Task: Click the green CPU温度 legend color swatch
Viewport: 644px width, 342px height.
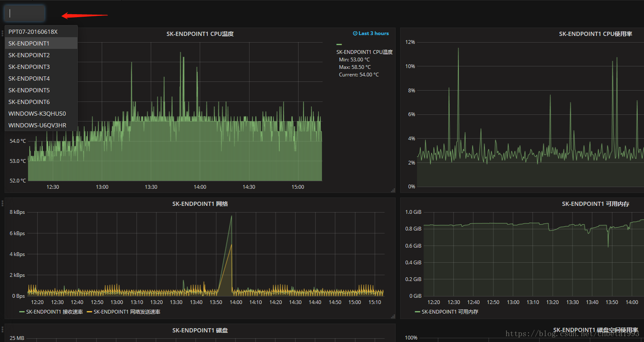Action: click(x=339, y=44)
